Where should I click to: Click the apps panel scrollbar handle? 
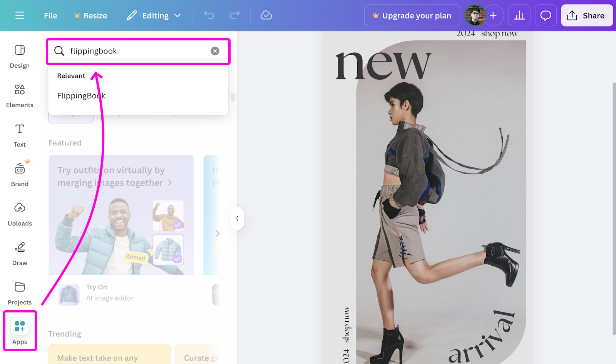pyautogui.click(x=233, y=97)
